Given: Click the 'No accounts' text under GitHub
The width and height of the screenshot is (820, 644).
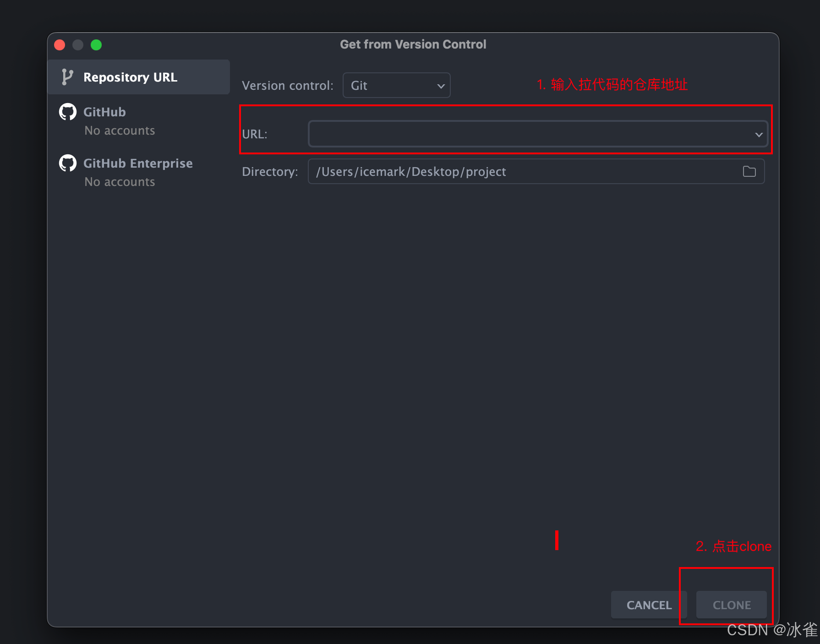Looking at the screenshot, I should click(120, 131).
